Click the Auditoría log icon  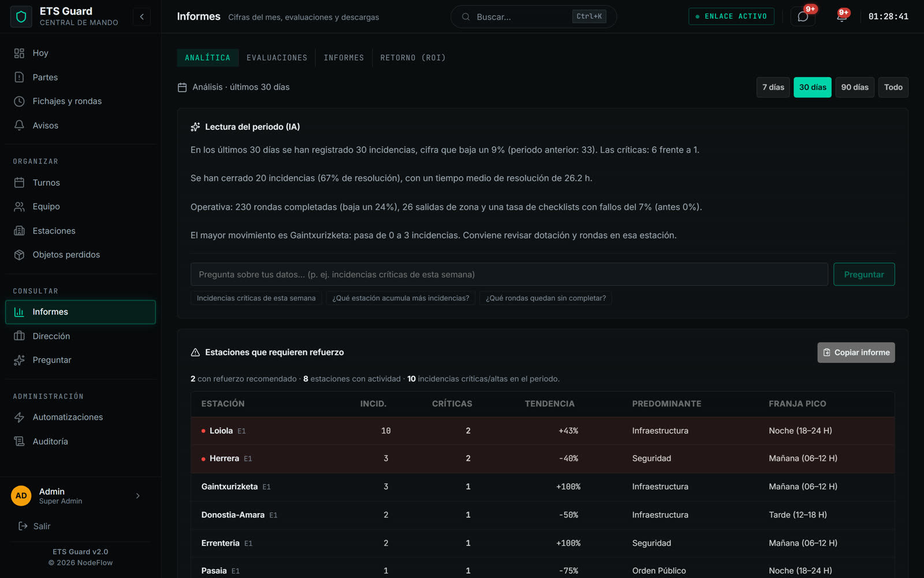[19, 442]
